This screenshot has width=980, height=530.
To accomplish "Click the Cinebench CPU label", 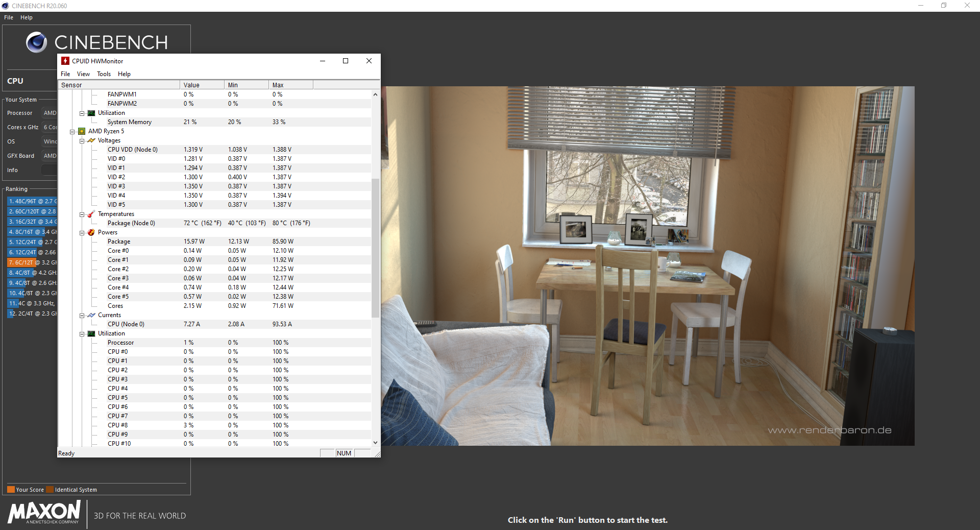I will coord(15,81).
